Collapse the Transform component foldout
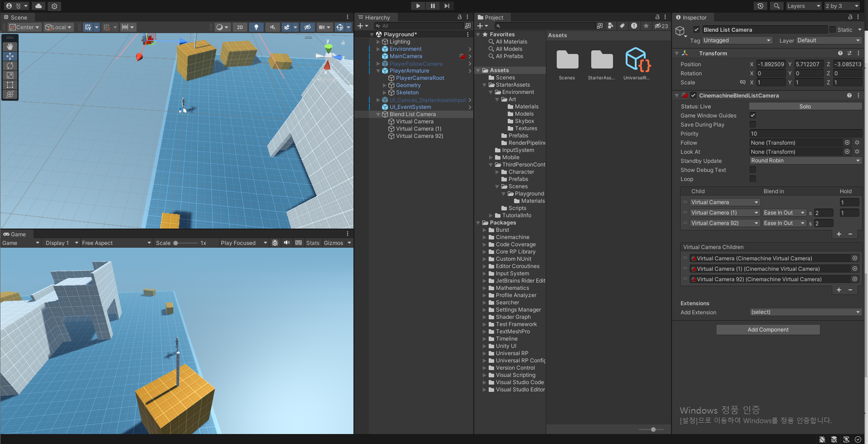Viewport: 868px width, 444px height. [677, 53]
